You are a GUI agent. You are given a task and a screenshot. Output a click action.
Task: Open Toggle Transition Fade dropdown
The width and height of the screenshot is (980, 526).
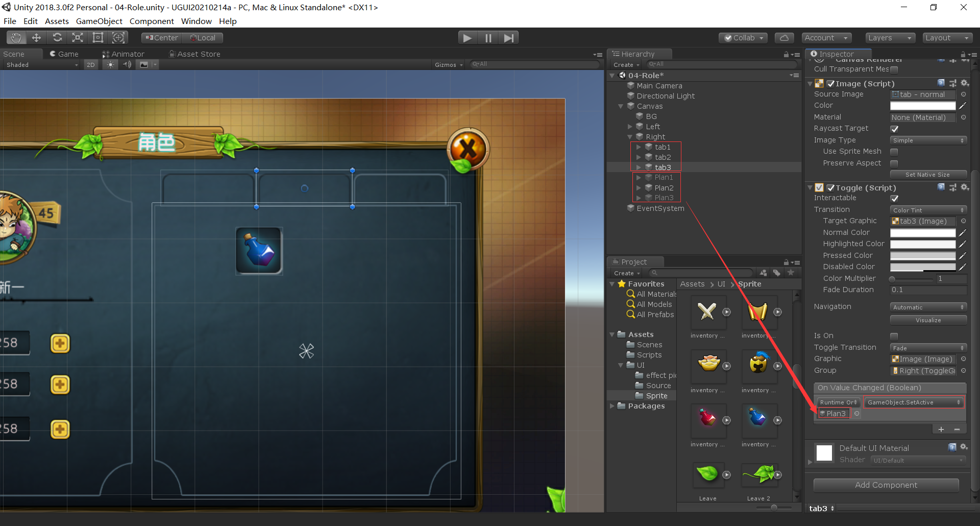click(928, 348)
